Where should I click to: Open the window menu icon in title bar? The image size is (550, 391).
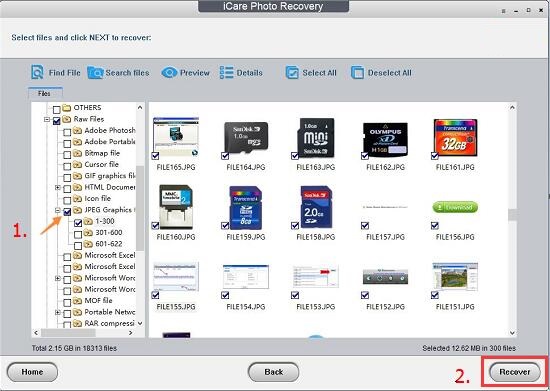(503, 11)
